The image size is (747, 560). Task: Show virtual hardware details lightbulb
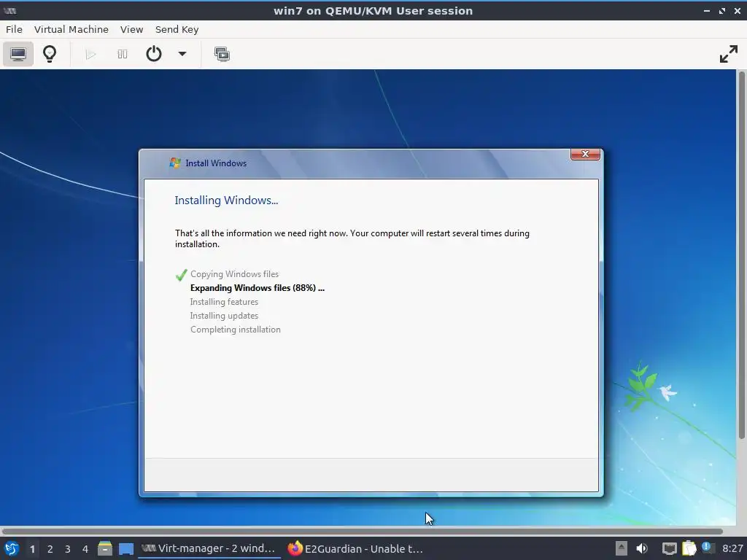point(50,54)
